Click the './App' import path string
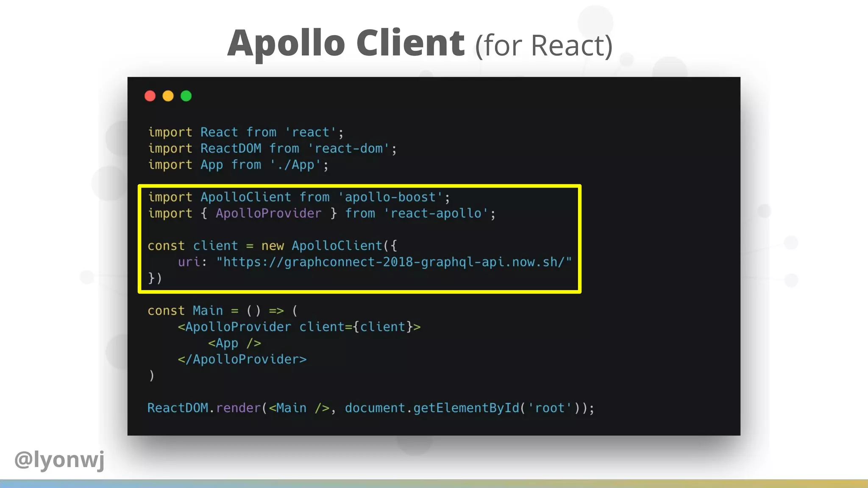Viewport: 868px width, 488px height. point(295,165)
